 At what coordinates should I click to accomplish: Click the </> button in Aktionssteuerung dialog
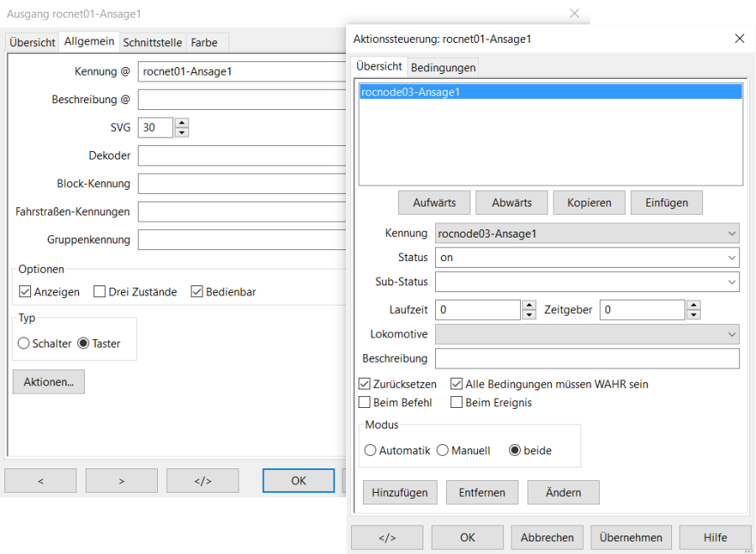[386, 537]
